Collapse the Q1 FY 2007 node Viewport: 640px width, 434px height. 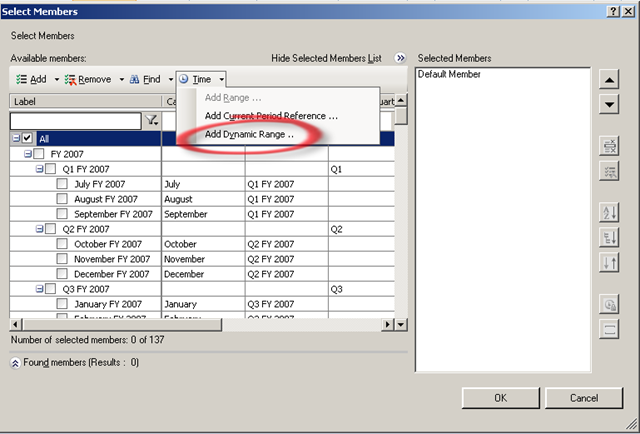[40, 169]
